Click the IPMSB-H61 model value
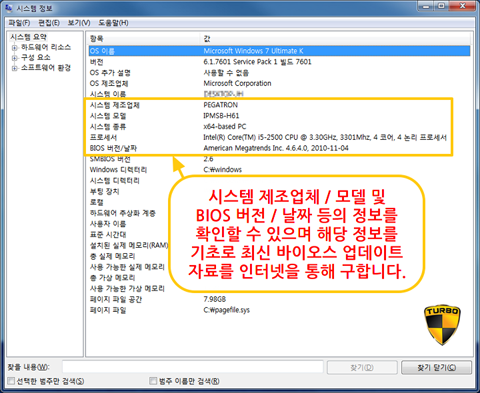 221,116
